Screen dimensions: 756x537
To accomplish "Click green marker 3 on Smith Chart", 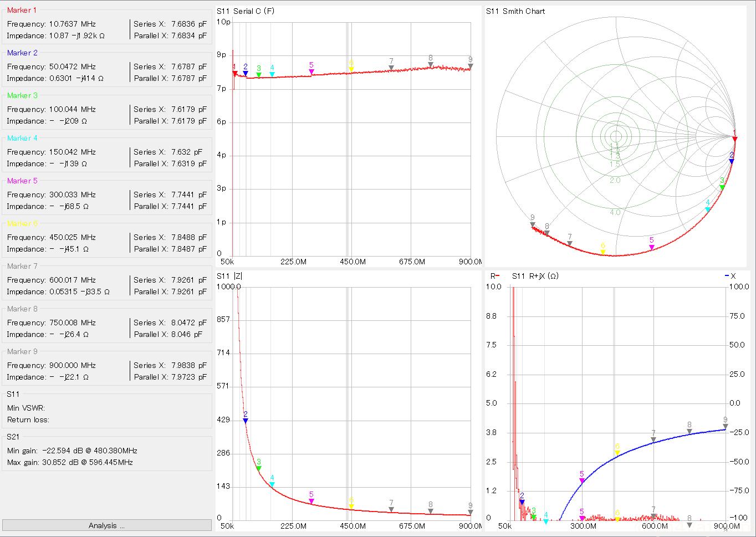I will [x=722, y=187].
